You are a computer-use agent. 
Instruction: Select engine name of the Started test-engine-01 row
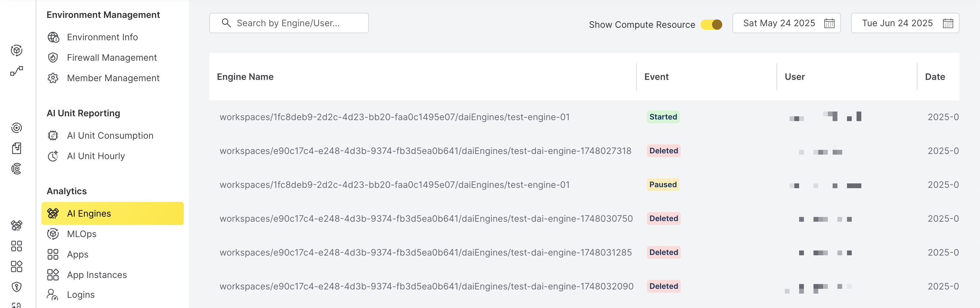tap(395, 117)
